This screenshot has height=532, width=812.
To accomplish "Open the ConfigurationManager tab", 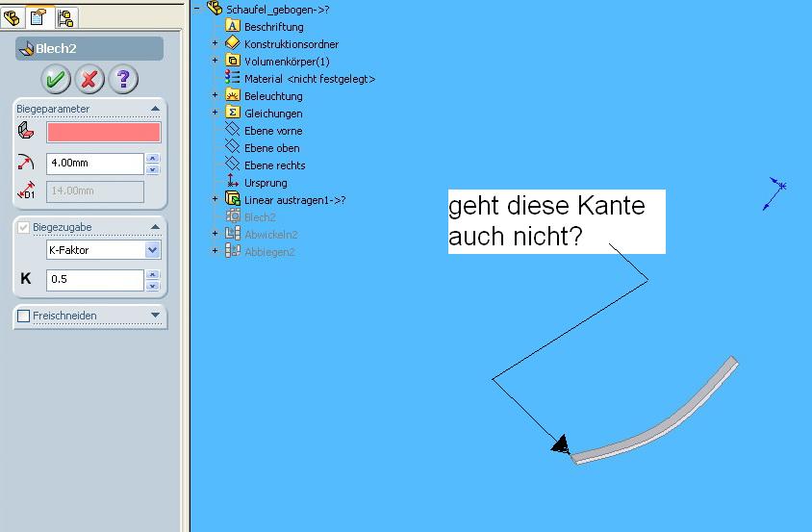I will (65, 18).
